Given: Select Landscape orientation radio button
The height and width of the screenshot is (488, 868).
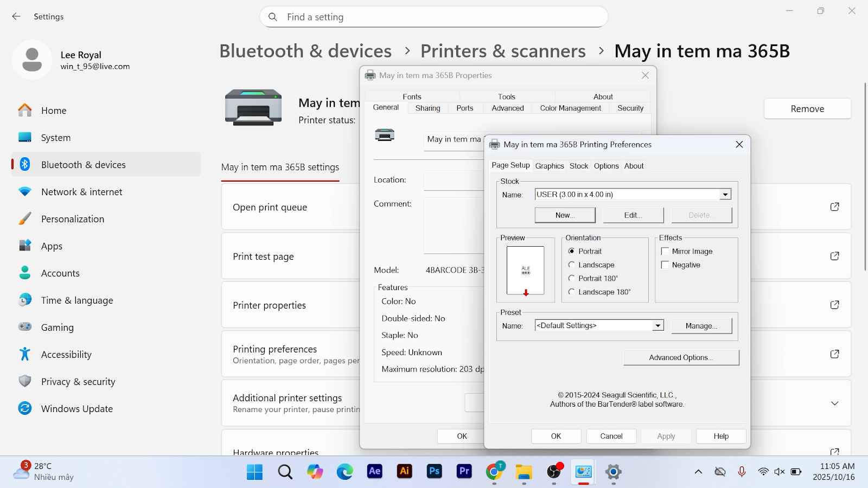Looking at the screenshot, I should point(571,265).
